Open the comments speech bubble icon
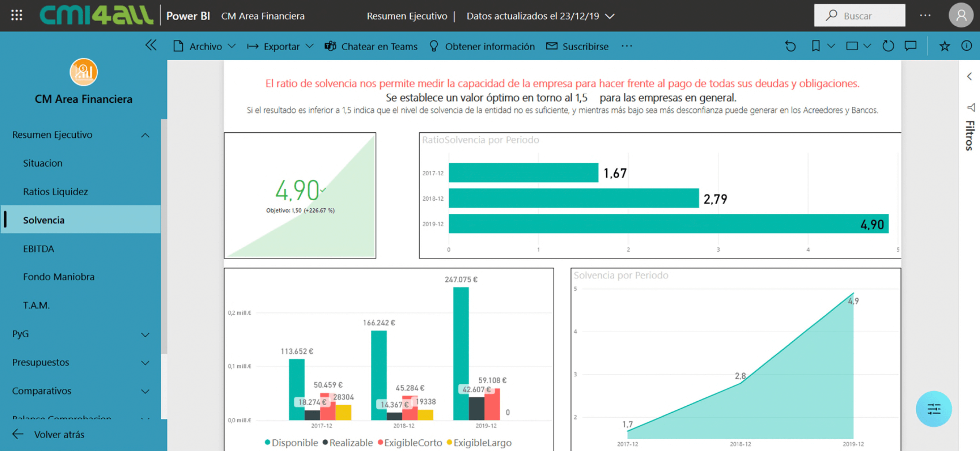This screenshot has width=980, height=451. click(911, 46)
